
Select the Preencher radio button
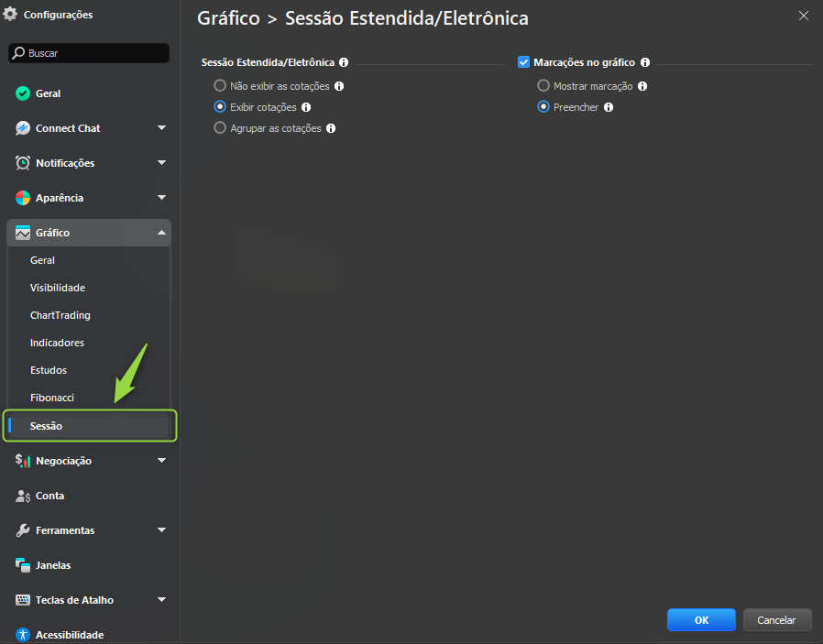(x=543, y=106)
